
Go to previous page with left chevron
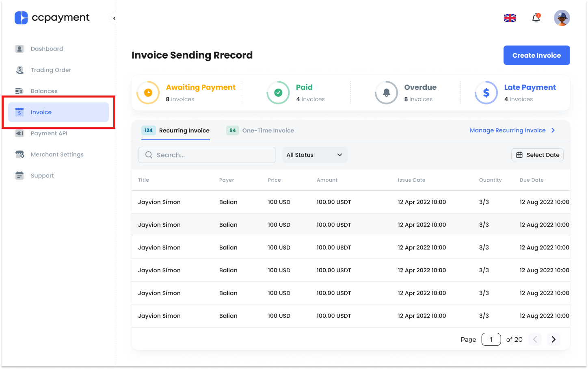535,339
